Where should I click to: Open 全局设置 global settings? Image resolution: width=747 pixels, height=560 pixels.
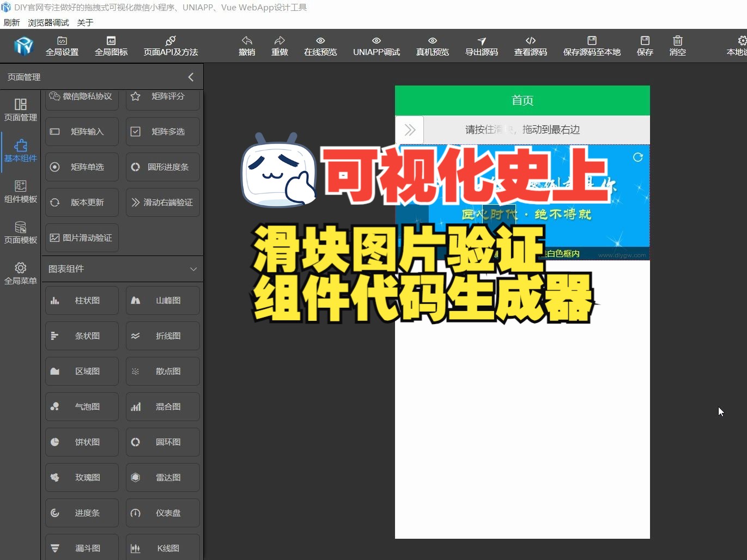pyautogui.click(x=62, y=46)
